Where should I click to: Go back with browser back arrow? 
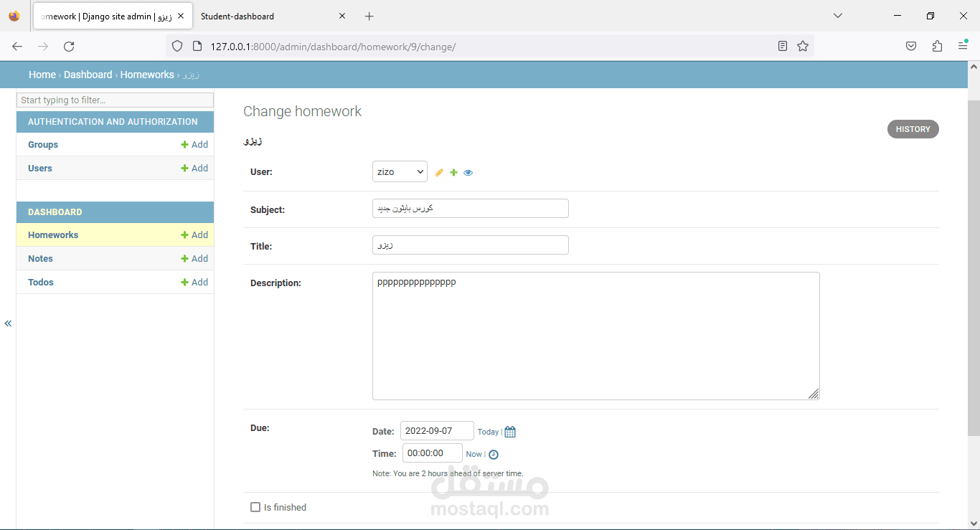(17, 46)
